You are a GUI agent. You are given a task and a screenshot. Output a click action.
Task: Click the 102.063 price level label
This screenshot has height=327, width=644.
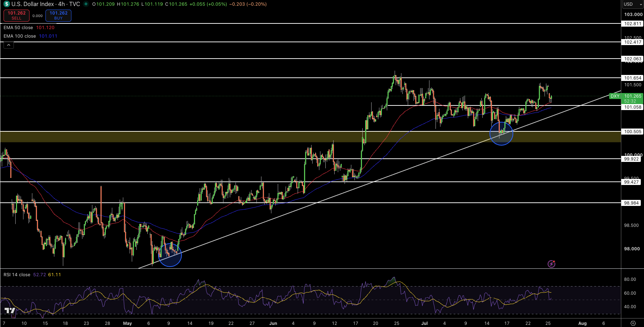pos(633,59)
